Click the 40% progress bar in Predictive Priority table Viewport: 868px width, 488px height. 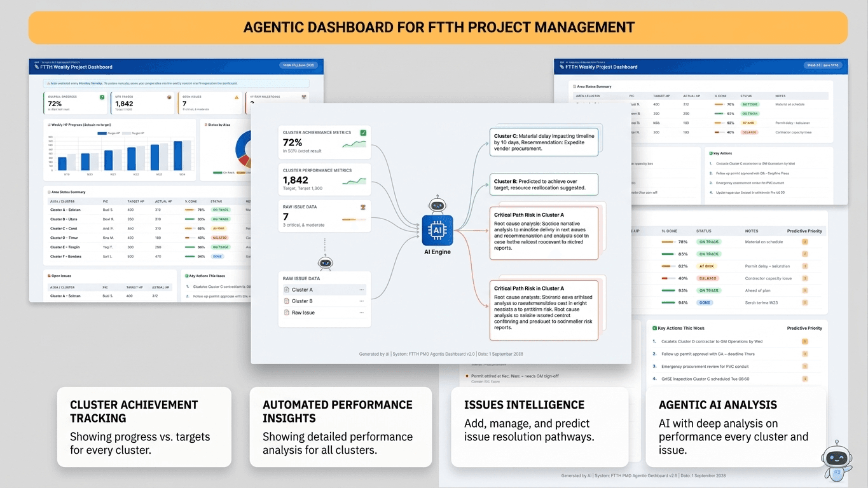(x=669, y=278)
